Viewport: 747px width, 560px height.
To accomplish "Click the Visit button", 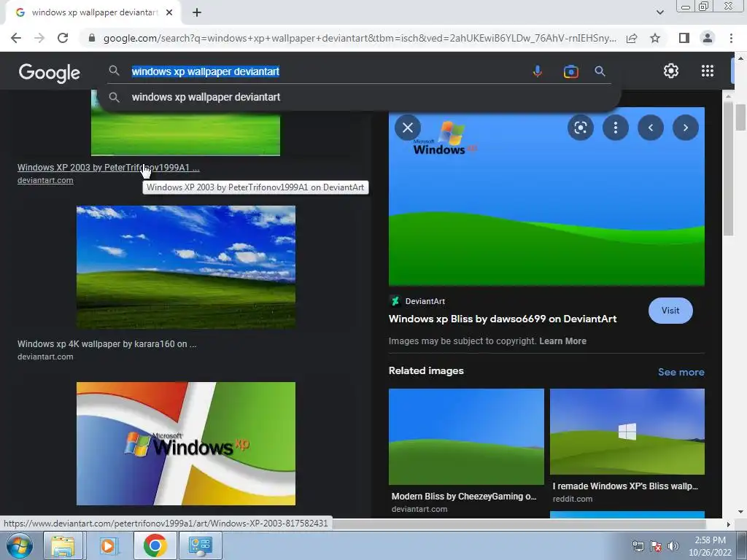I will (x=670, y=311).
